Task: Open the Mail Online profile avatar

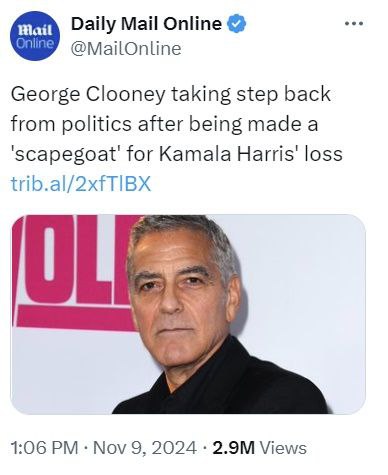Action: coord(35,36)
